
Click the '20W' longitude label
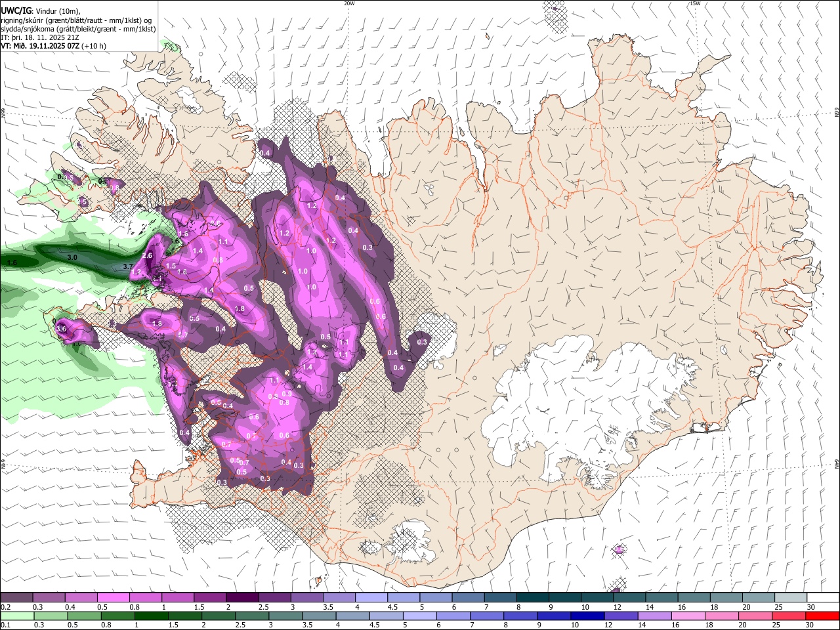tap(349, 3)
